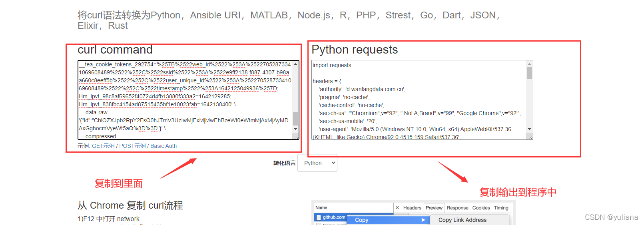Click the 转化语言 label
The image size is (644, 225).
click(284, 163)
